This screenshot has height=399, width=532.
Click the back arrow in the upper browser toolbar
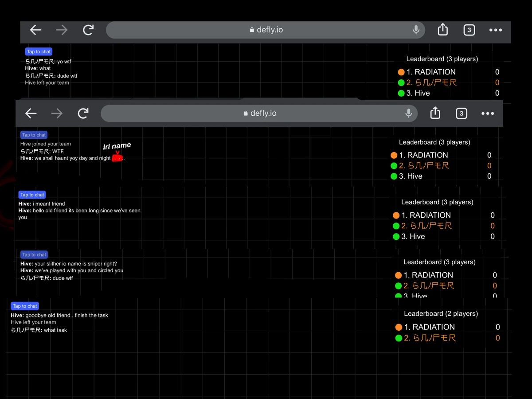pyautogui.click(x=35, y=30)
